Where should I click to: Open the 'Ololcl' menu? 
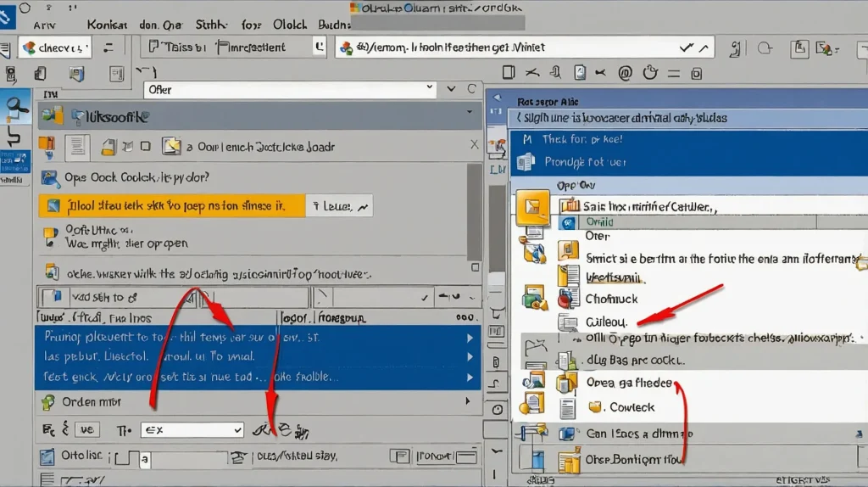290,25
